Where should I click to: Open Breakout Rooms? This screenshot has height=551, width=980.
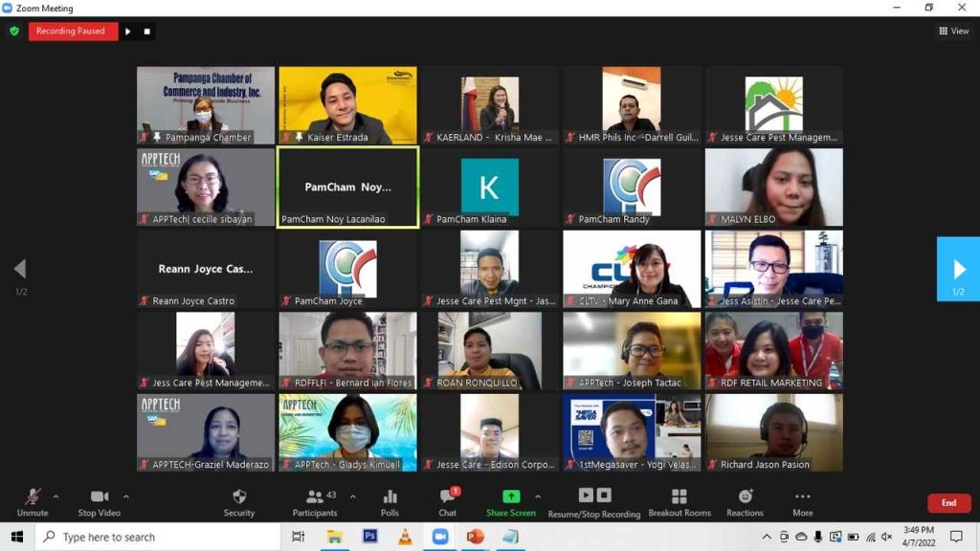(679, 502)
